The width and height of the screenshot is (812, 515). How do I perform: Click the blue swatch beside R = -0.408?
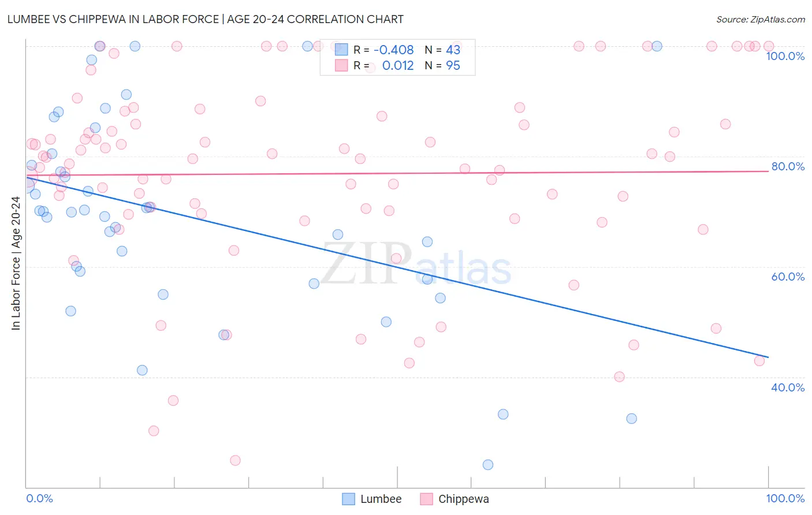[x=341, y=50]
